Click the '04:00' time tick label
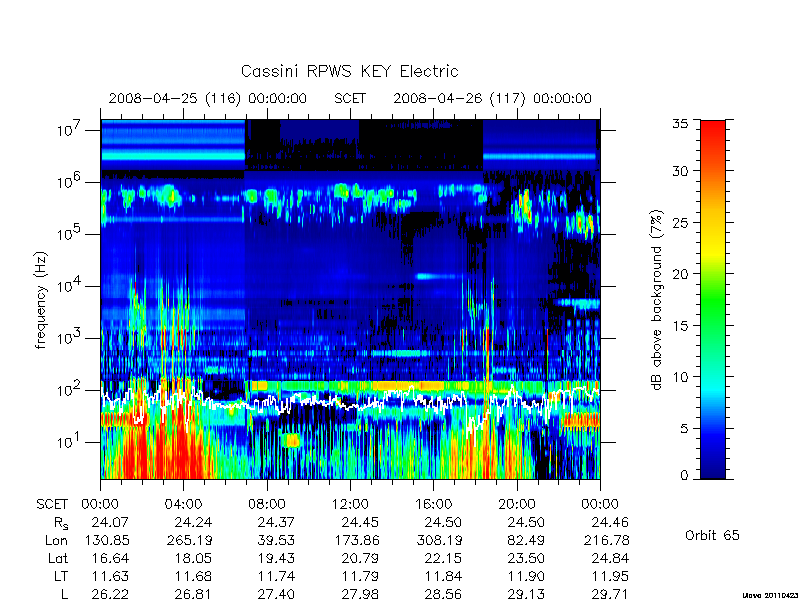This screenshot has width=800, height=600. click(x=183, y=504)
